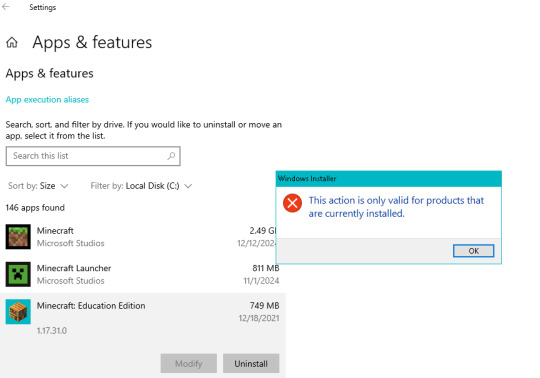Image resolution: width=540 pixels, height=378 pixels.
Task: Click the red error icon in dialog
Action: [292, 203]
